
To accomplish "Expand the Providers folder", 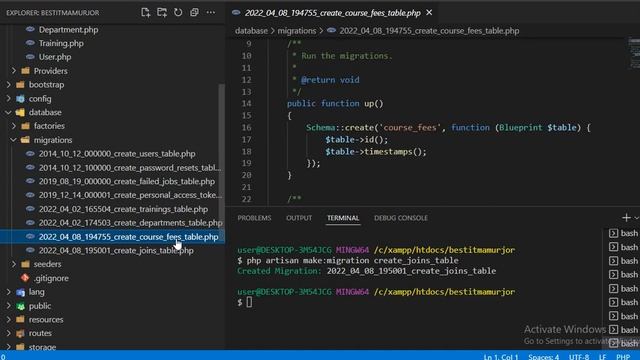I will click(x=50, y=71).
